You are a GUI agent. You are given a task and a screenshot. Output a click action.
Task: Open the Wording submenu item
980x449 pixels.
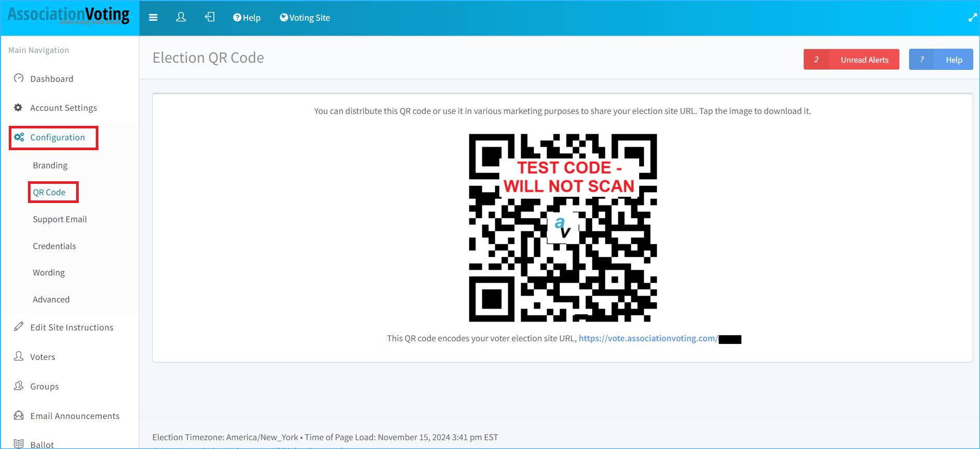[x=49, y=272]
